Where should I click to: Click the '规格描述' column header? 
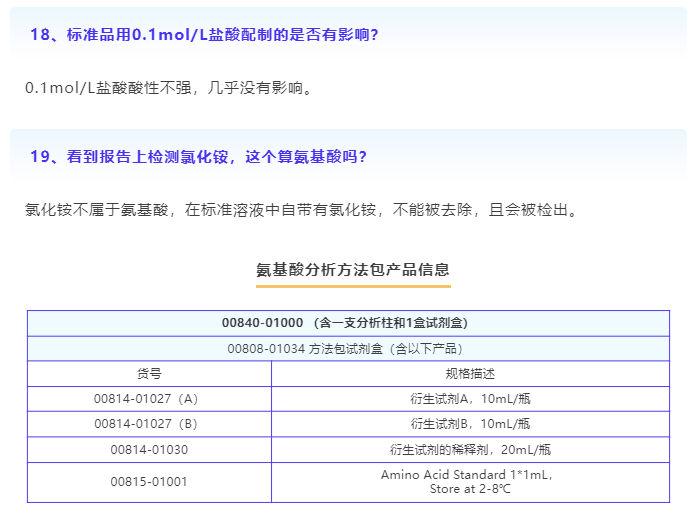pos(469,373)
